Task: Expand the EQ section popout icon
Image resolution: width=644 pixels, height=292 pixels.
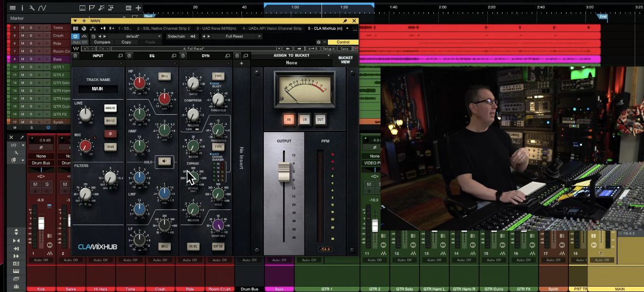Action: coord(174,56)
